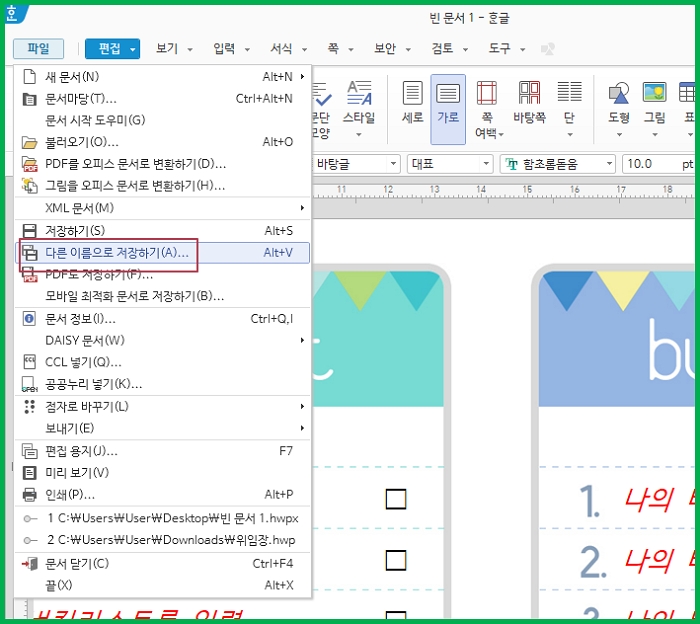Select 가로 landscape orientation icon
Screen dimensions: 700x624
pos(448,93)
